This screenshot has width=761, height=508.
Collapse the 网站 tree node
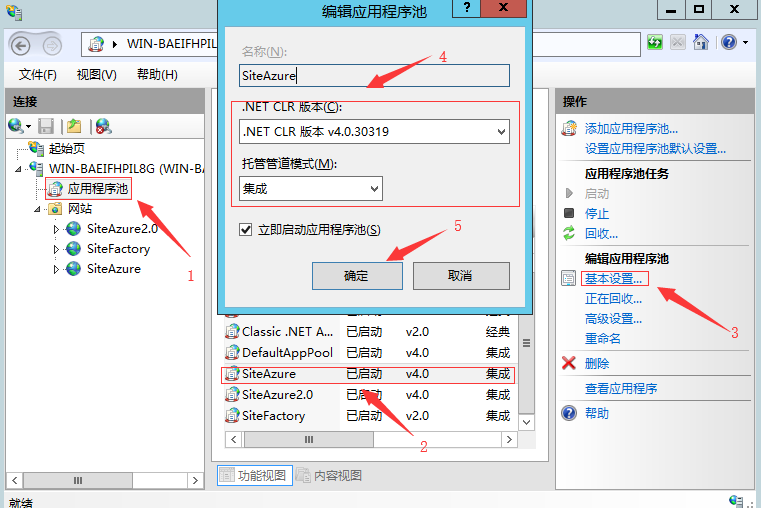(37, 209)
